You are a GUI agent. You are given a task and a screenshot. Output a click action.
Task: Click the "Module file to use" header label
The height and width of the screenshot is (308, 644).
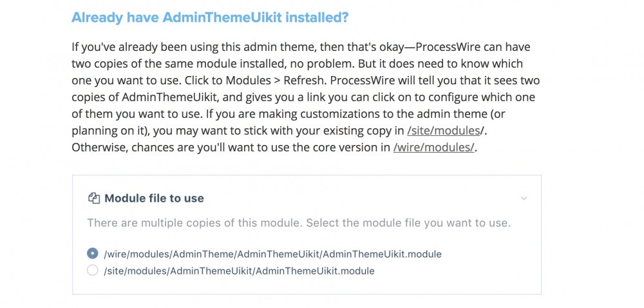click(154, 198)
